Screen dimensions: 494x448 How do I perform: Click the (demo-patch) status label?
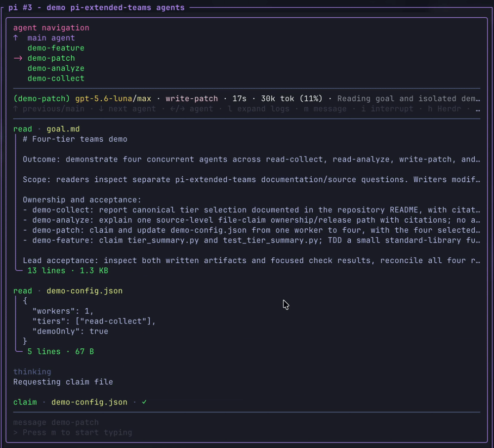click(41, 99)
